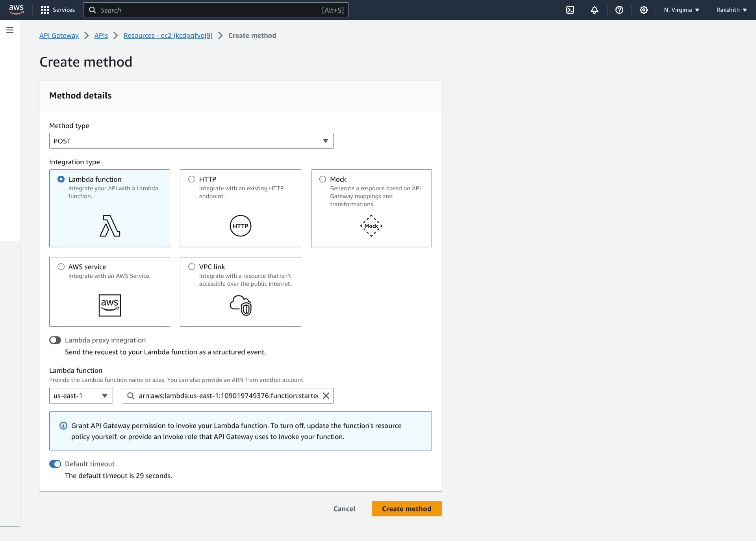Click the magnifier icon in top search
This screenshot has height=541, width=756.
click(x=93, y=10)
